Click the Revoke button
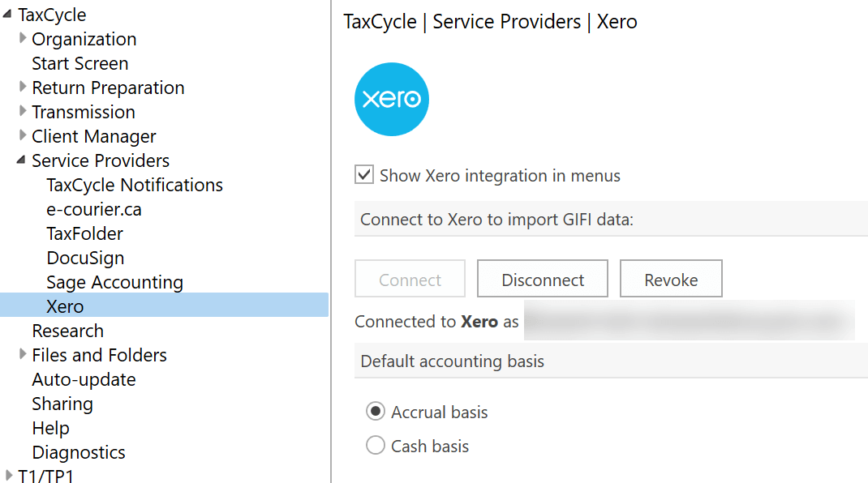This screenshot has height=483, width=868. (671, 279)
